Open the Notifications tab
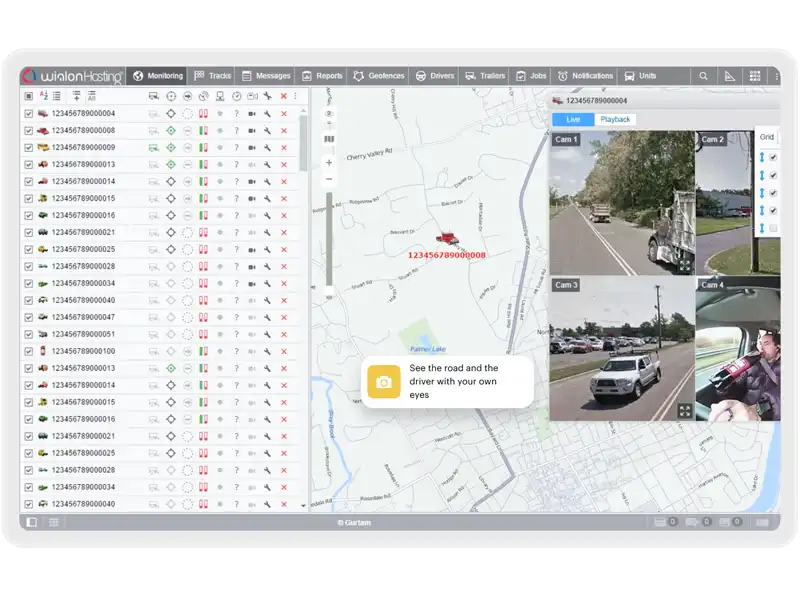This screenshot has height=600, width=800. (x=585, y=76)
